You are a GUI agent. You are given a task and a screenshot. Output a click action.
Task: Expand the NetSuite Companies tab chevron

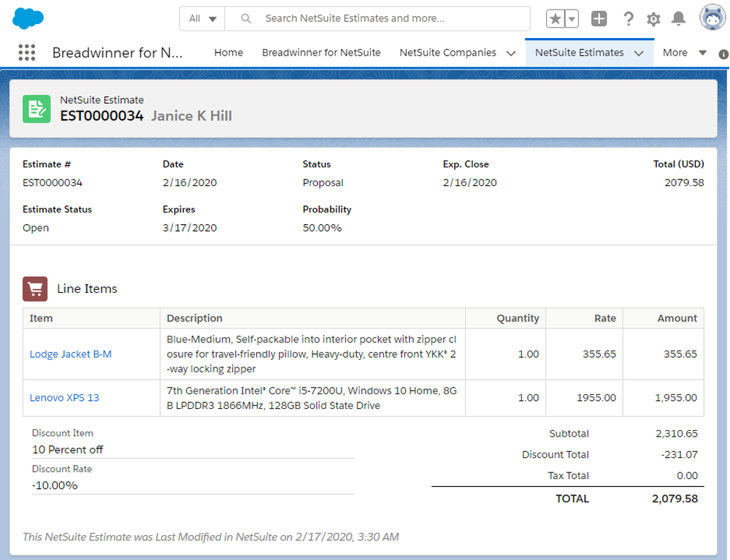point(511,53)
